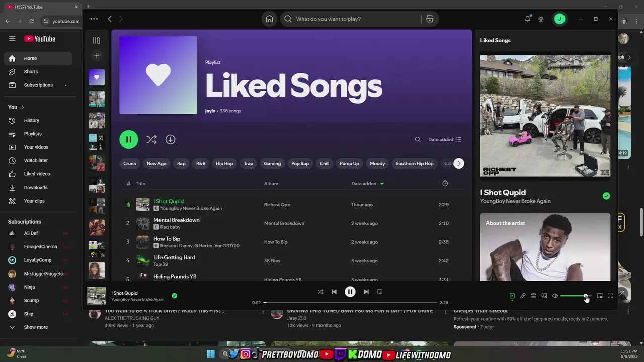Open Raq baby artist link
This screenshot has height=362, width=644.
[x=170, y=227]
